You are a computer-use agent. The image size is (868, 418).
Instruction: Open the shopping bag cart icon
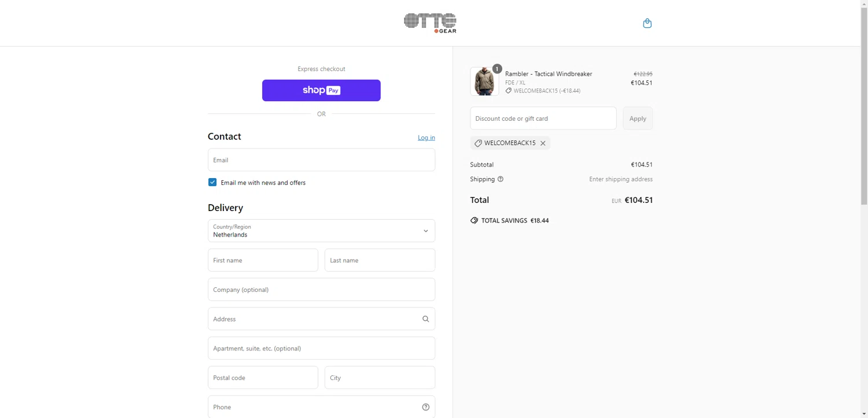[647, 23]
